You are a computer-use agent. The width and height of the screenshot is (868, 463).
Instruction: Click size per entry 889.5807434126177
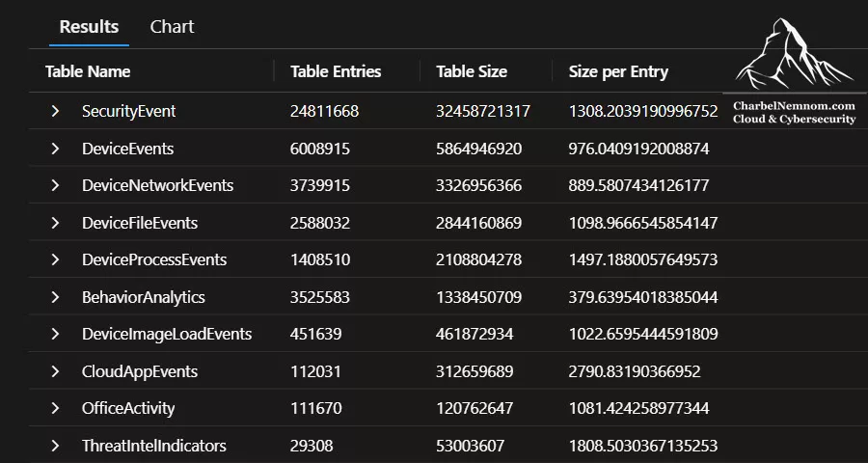(x=638, y=185)
